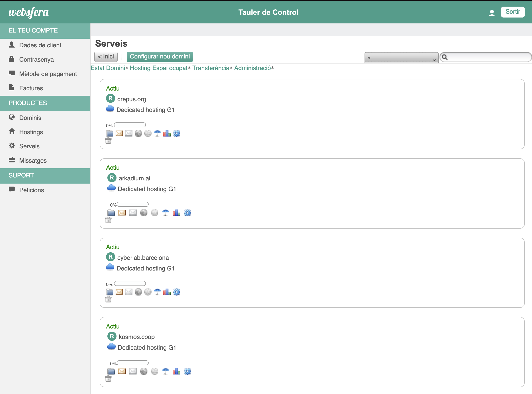Click into the search input field
This screenshot has width=532, height=394.
pyautogui.click(x=488, y=58)
